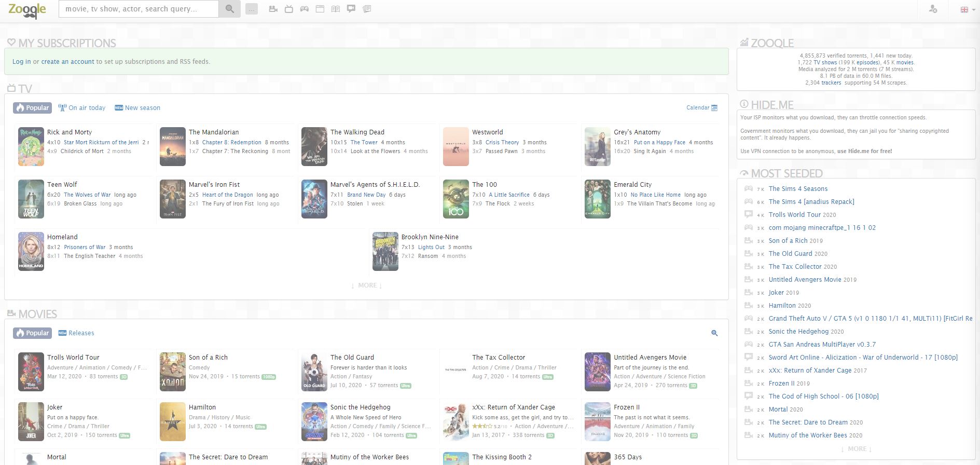This screenshot has height=465, width=980.
Task: Click the 'create an account' link
Action: pyautogui.click(x=67, y=62)
